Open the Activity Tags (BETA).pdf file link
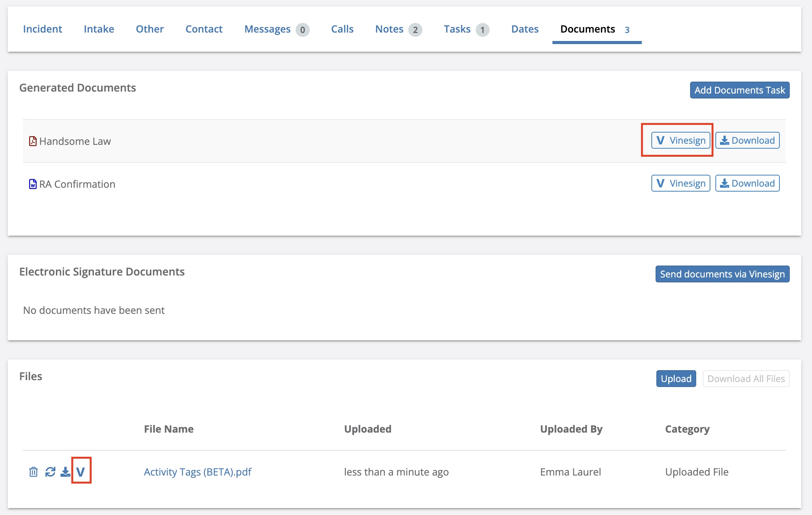812x515 pixels. coord(197,472)
